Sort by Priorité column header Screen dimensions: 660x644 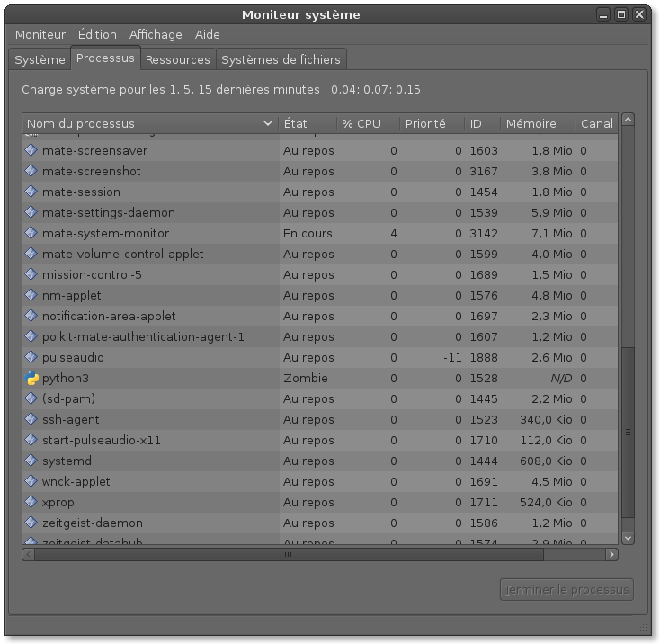pos(433,123)
